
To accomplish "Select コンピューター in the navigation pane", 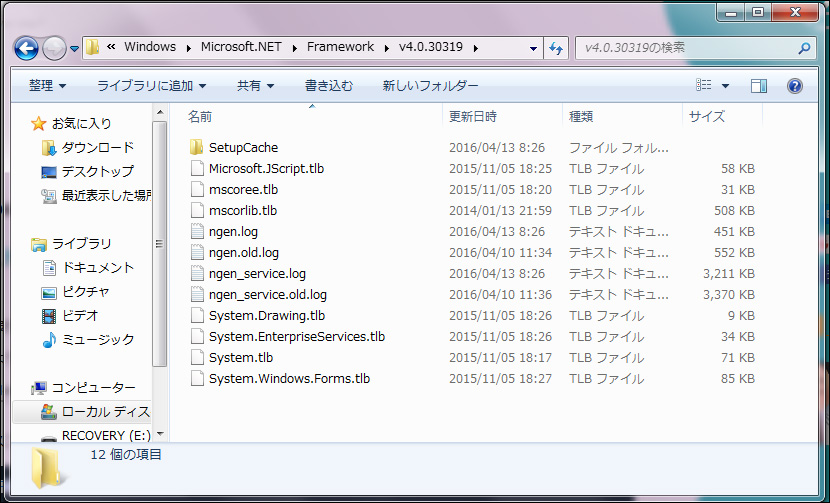I will [x=93, y=388].
